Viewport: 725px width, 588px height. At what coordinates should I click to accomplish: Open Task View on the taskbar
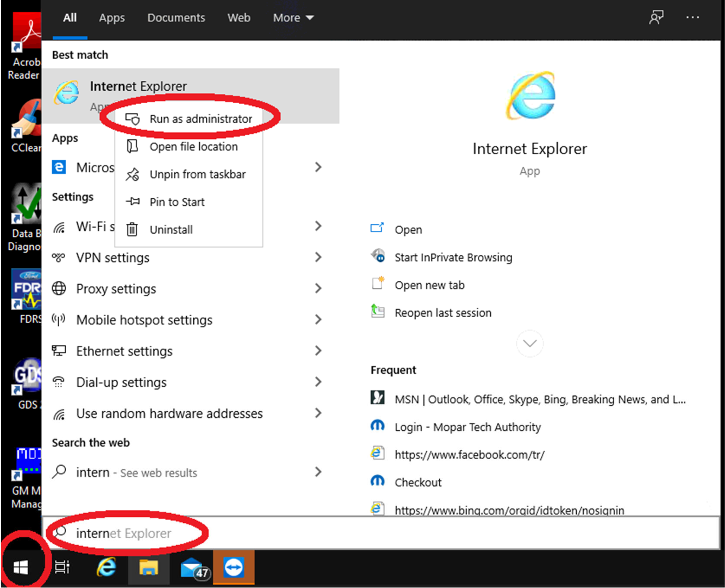(x=62, y=567)
